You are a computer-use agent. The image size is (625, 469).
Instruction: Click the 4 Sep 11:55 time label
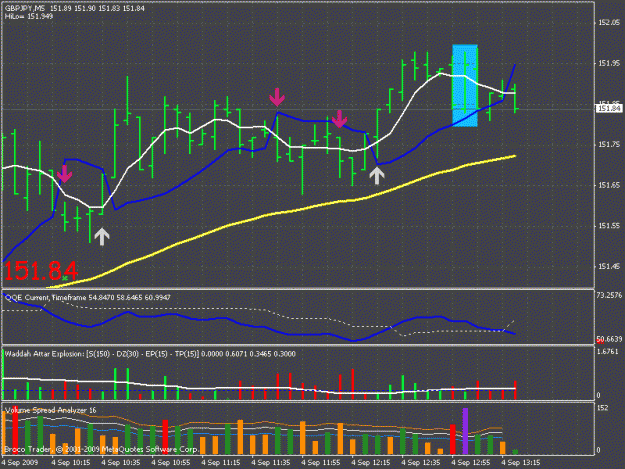coord(320,463)
